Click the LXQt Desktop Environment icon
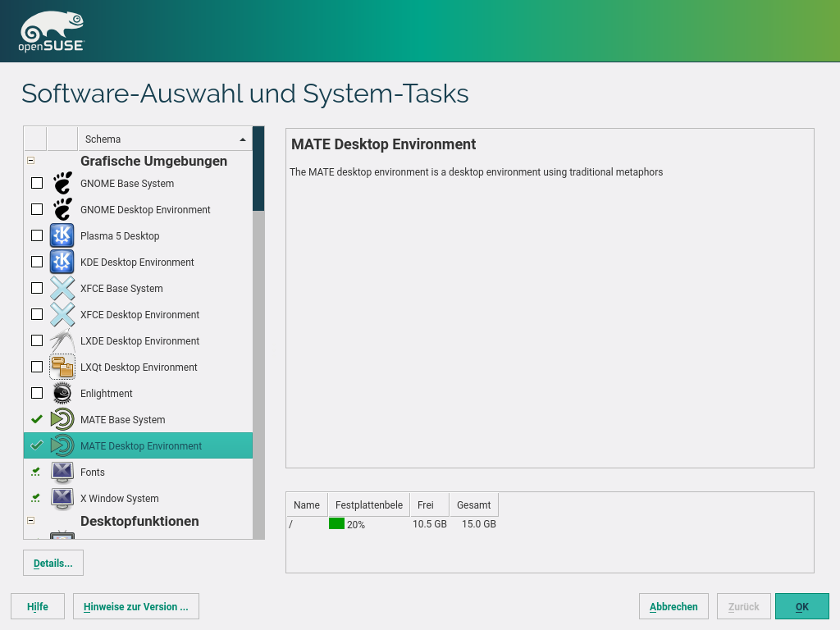The height and width of the screenshot is (630, 840). click(x=62, y=367)
